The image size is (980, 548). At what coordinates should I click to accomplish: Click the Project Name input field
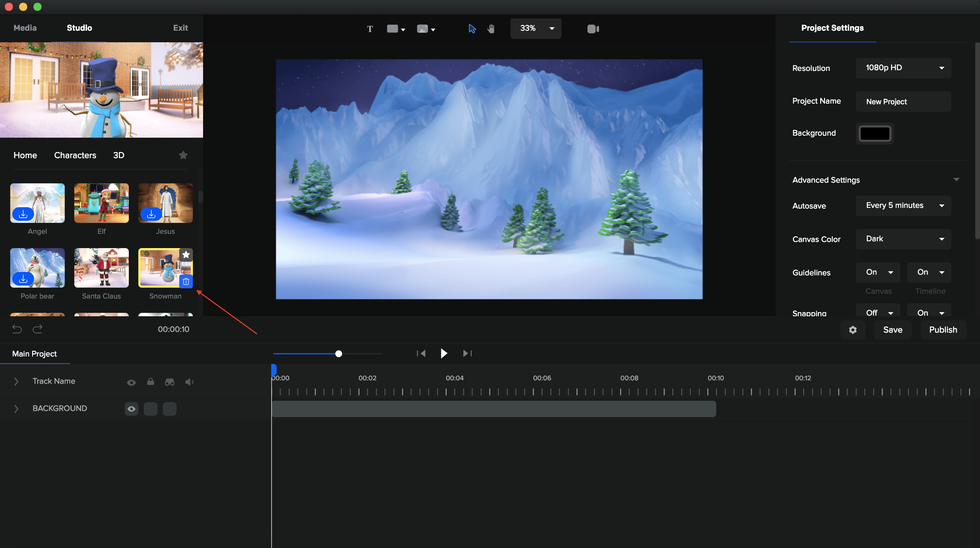point(904,102)
